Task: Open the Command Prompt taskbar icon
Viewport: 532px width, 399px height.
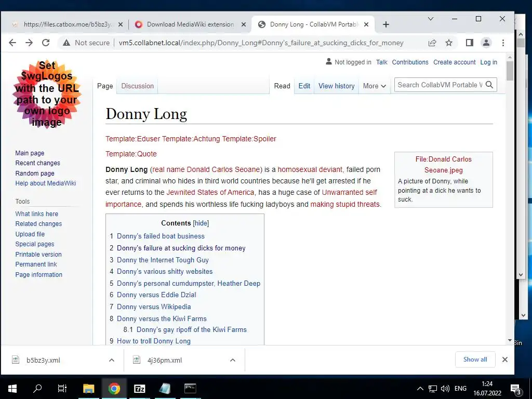Action: click(190, 389)
